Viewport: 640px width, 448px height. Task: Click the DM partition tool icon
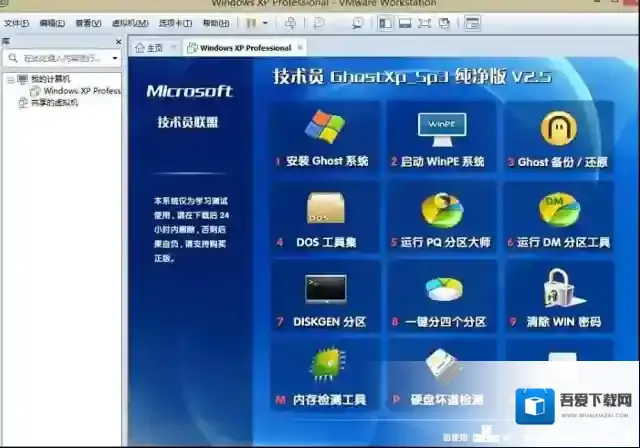coord(559,210)
